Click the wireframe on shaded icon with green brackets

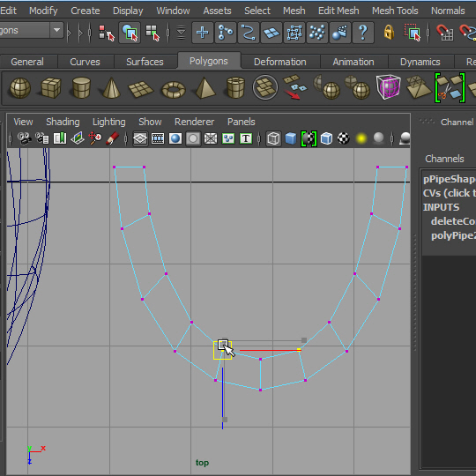(309, 138)
